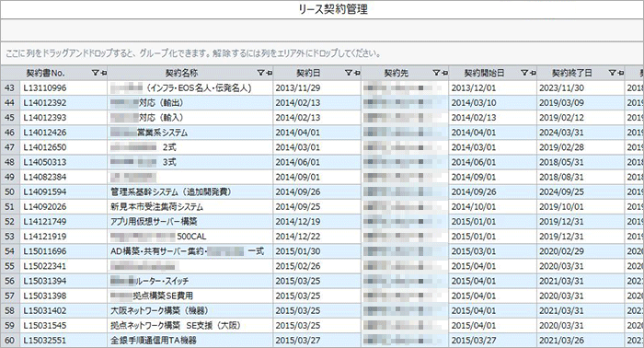Select contract end date 2020/02/29

tap(581, 251)
